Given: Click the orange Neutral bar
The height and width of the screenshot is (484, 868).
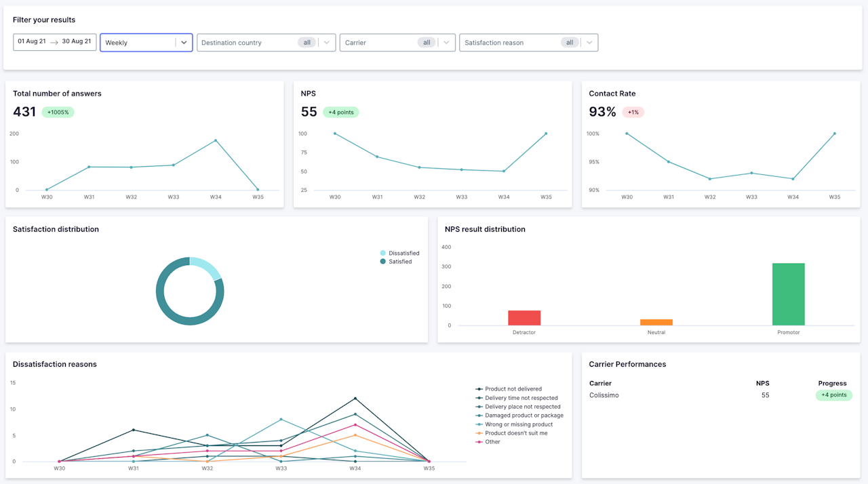Looking at the screenshot, I should coord(656,323).
